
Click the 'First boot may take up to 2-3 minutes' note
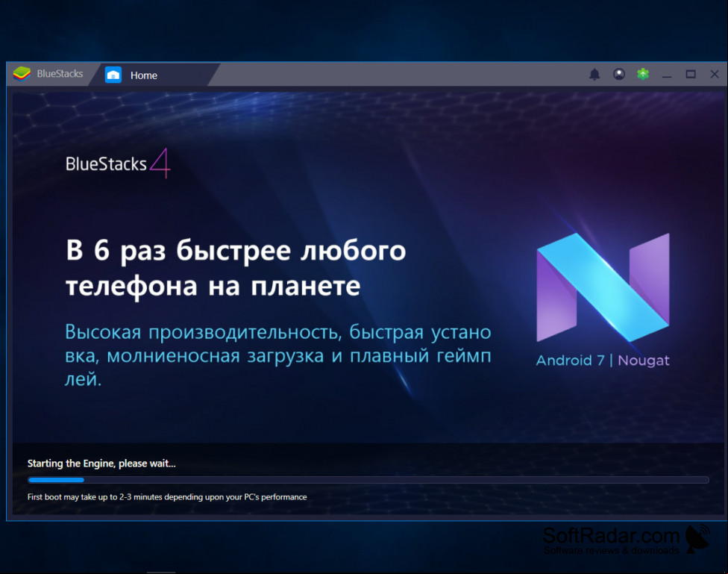pyautogui.click(x=167, y=497)
